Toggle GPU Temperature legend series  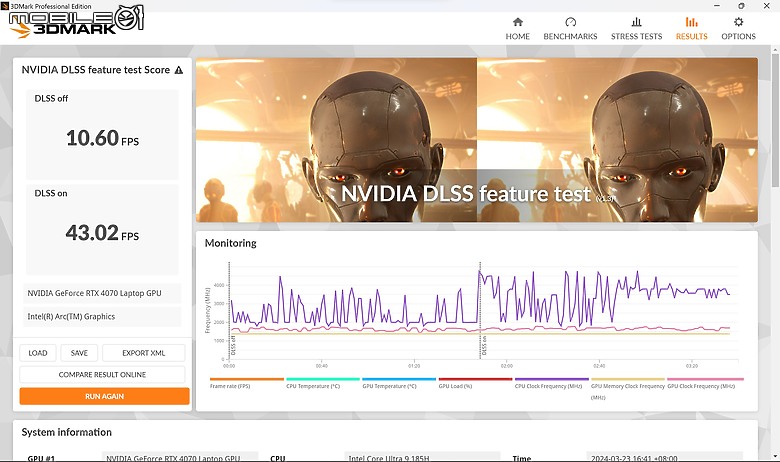pyautogui.click(x=399, y=383)
